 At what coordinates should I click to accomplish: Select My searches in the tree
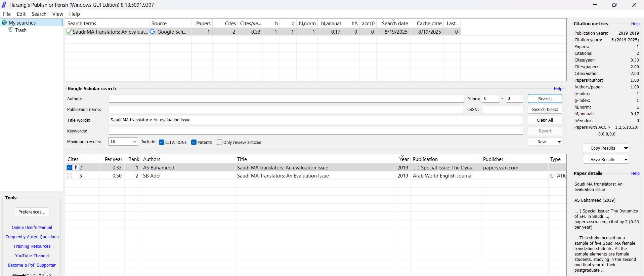[22, 23]
